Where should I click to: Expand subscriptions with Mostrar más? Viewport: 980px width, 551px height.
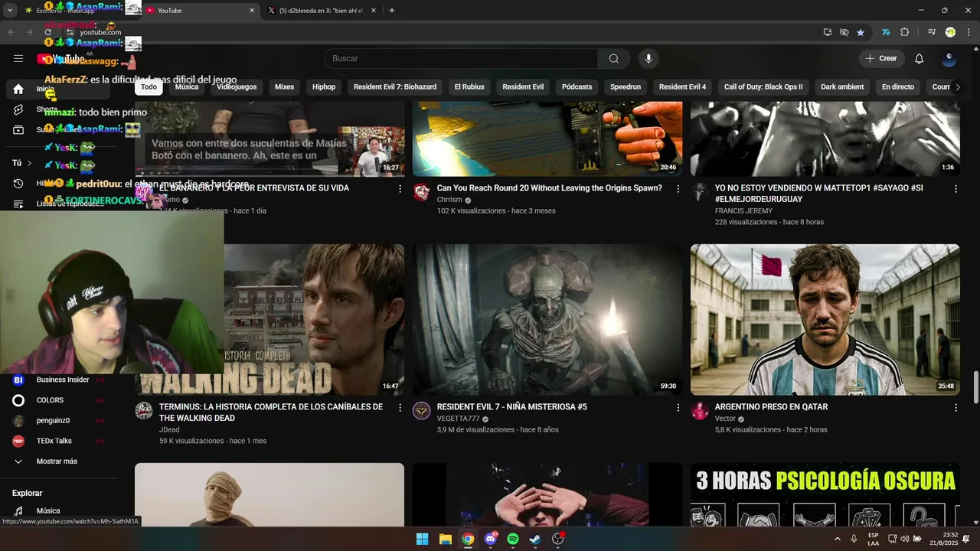(57, 461)
